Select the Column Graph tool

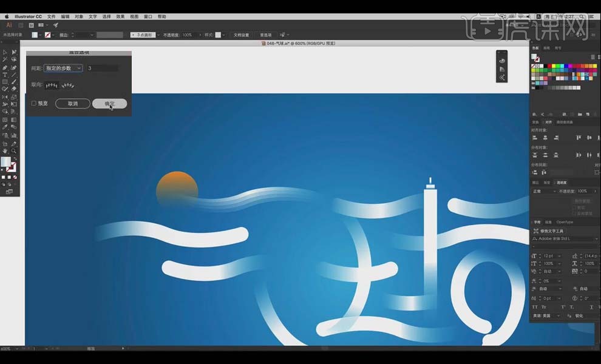click(x=14, y=135)
